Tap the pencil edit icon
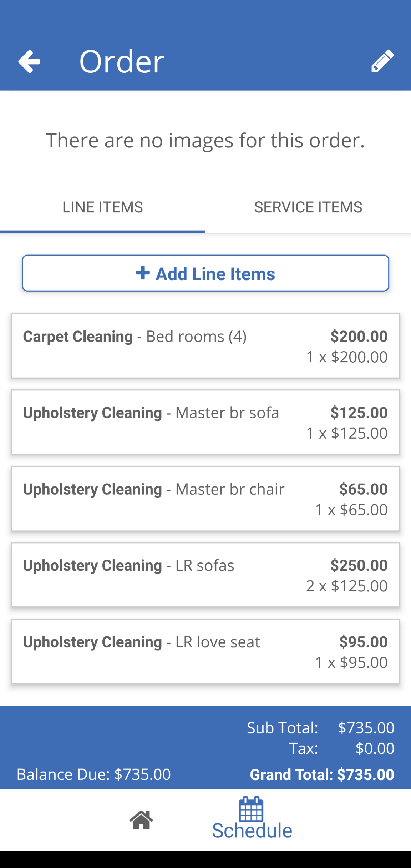The width and height of the screenshot is (411, 868). (382, 61)
